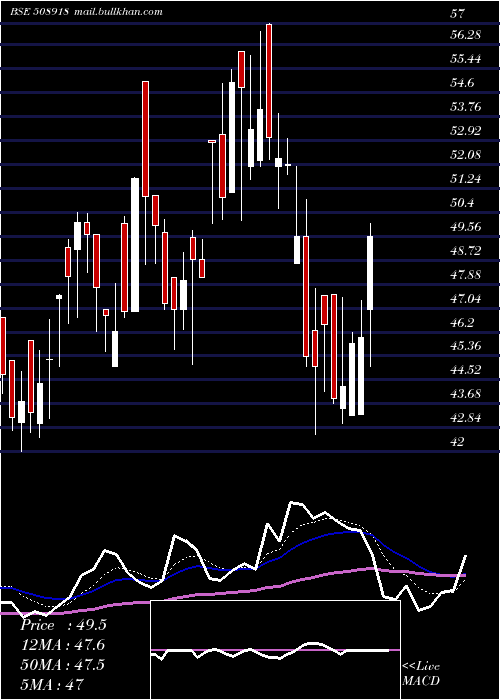Click the 12MA : 47.6 readout
The width and height of the screenshot is (500, 700).
click(63, 645)
